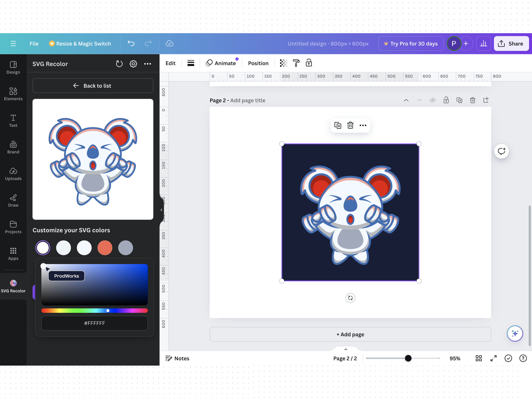Open the Position tab in toolbar
The height and width of the screenshot is (399, 532).
click(258, 63)
